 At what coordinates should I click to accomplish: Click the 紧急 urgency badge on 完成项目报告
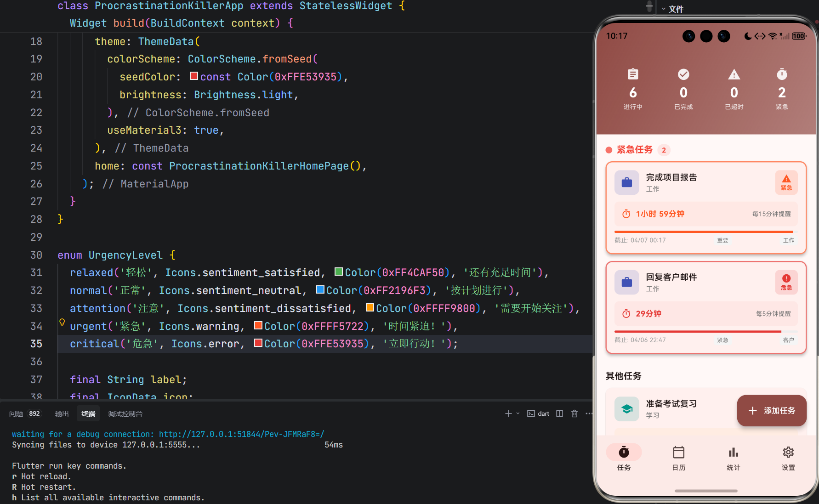click(786, 182)
